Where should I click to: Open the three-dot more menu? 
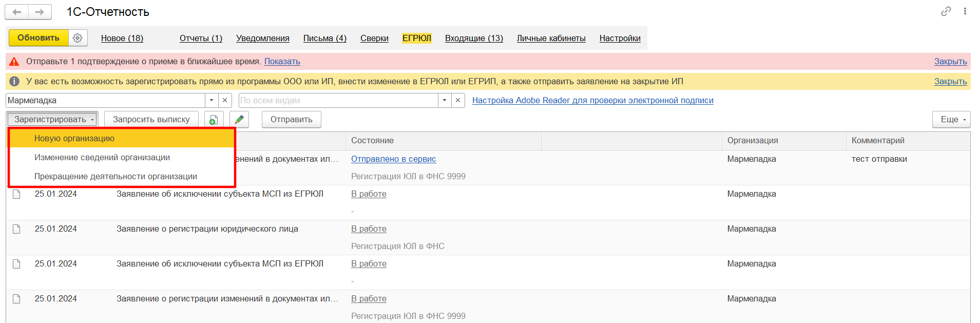[x=965, y=11]
